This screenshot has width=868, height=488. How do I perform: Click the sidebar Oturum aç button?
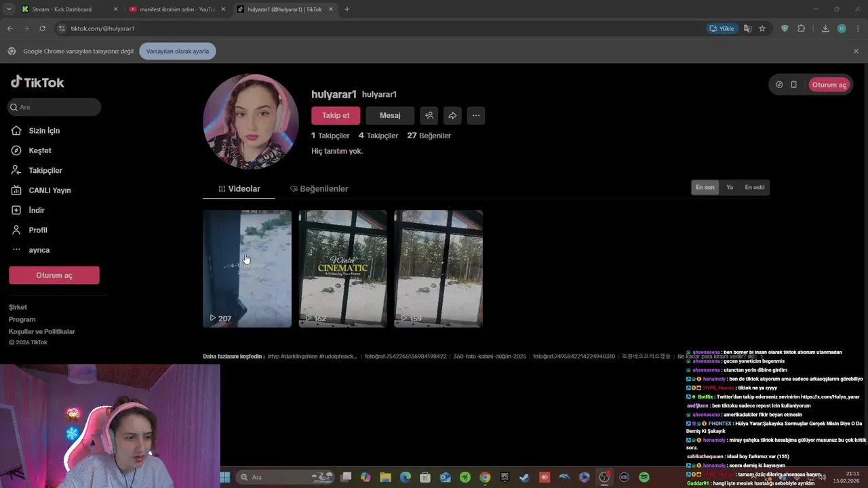[x=54, y=275]
